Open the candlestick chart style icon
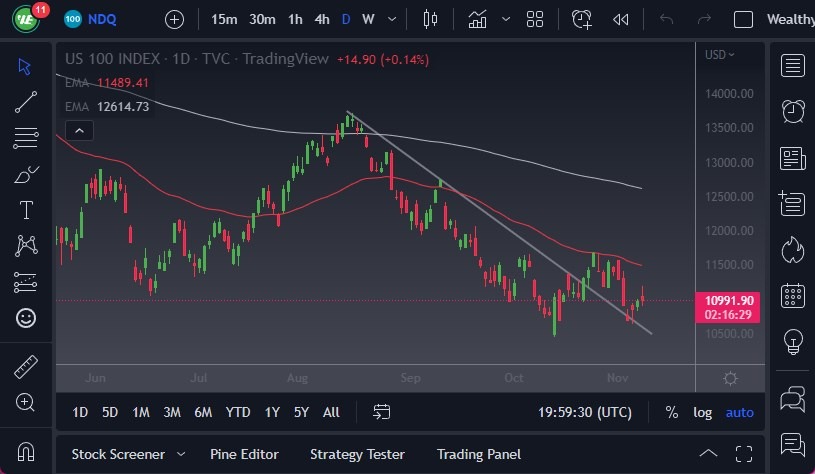 coord(431,19)
